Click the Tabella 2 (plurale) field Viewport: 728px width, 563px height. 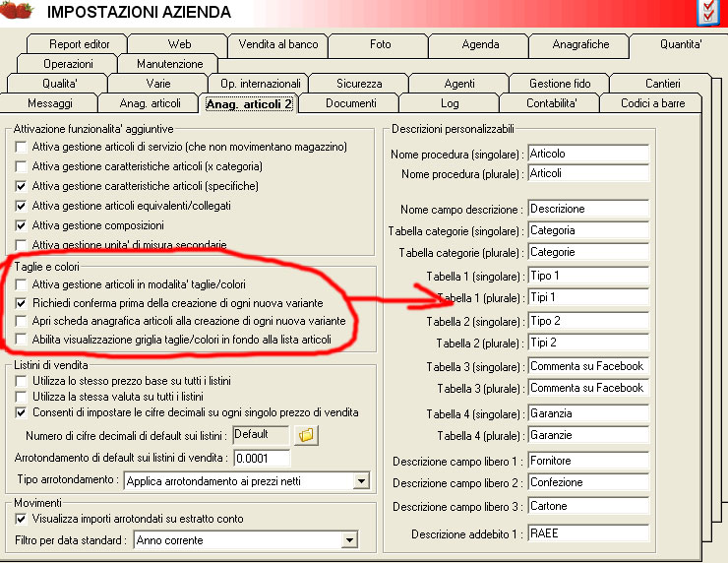tap(588, 343)
